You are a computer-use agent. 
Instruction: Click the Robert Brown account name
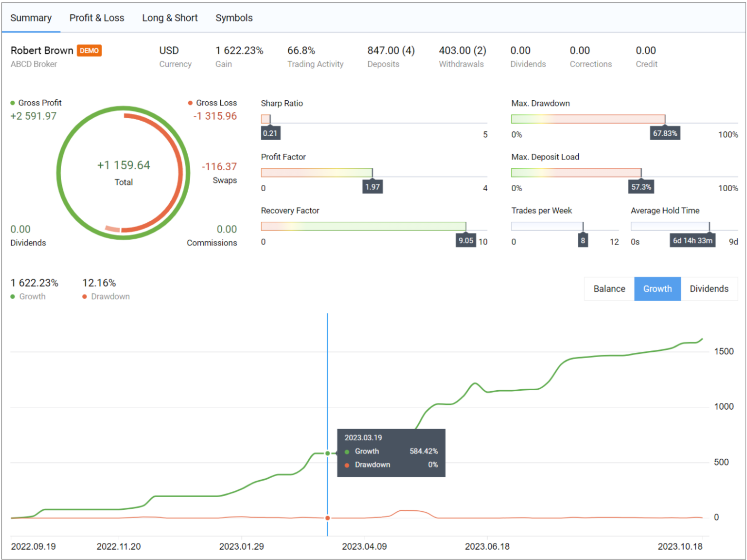[x=41, y=50]
